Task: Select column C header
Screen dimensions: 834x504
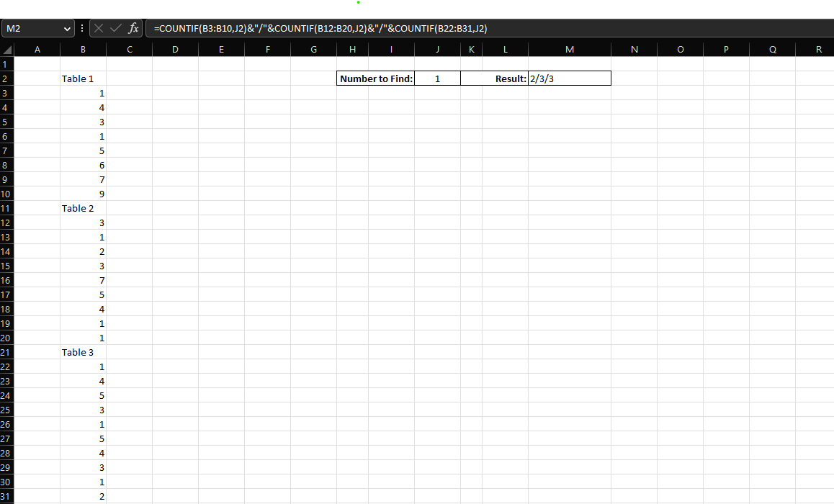Action: [129, 50]
